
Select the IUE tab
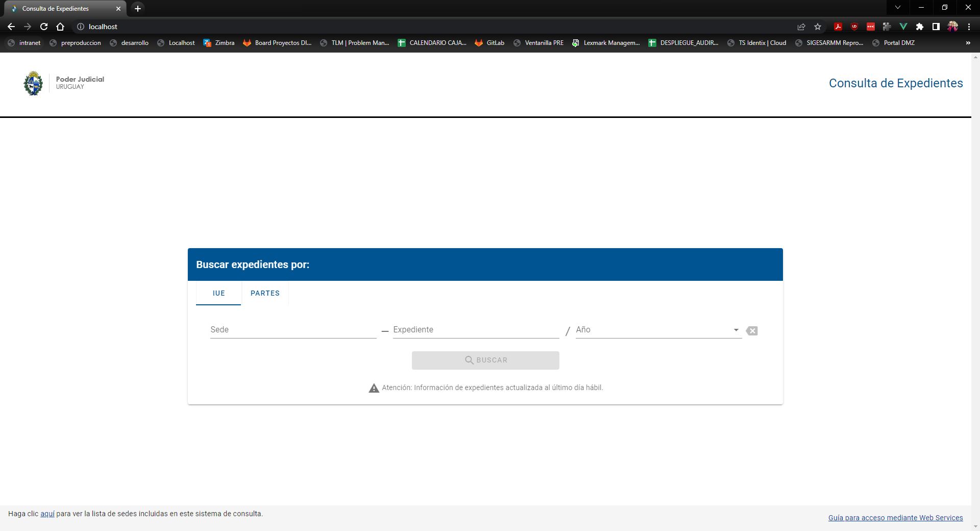click(x=218, y=293)
